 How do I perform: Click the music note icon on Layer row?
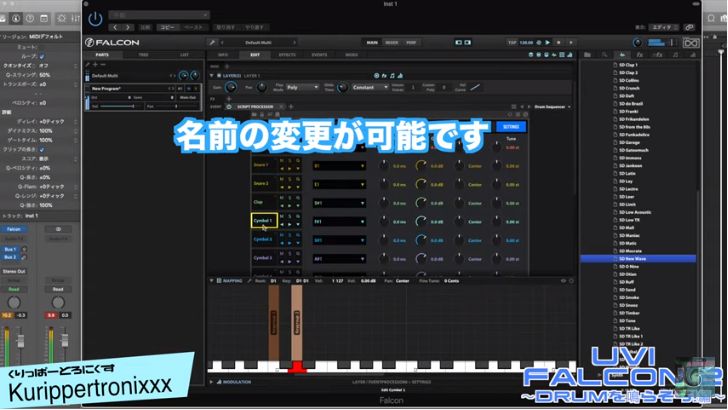[x=392, y=76]
